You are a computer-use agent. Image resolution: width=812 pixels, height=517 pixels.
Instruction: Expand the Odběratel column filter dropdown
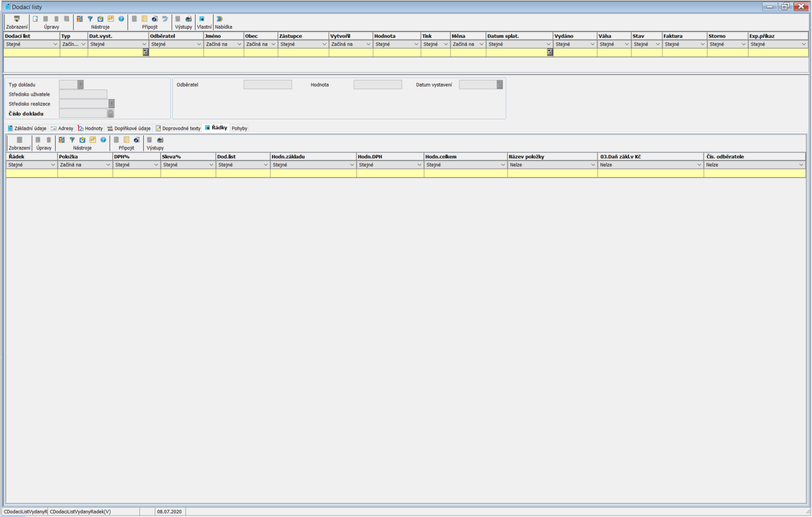(x=199, y=45)
